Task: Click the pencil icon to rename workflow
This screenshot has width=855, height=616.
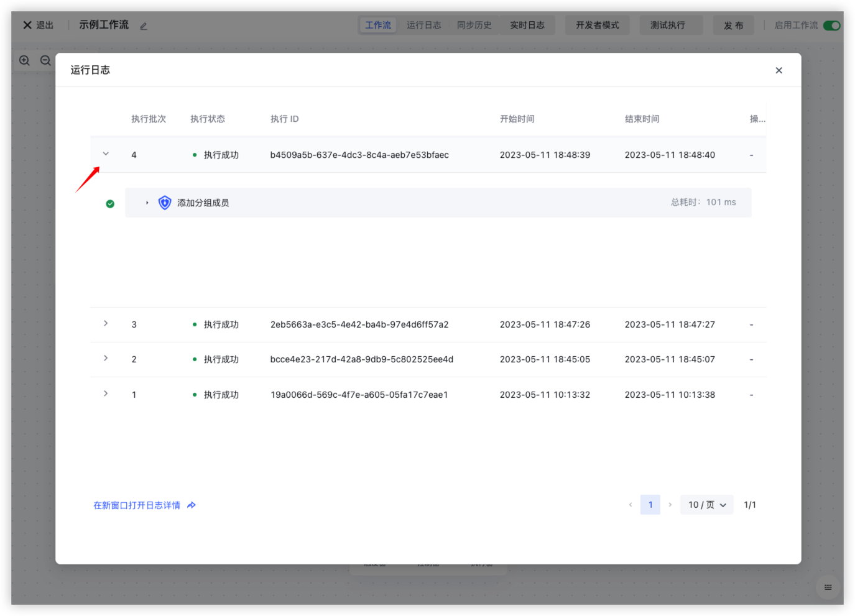Action: [144, 26]
